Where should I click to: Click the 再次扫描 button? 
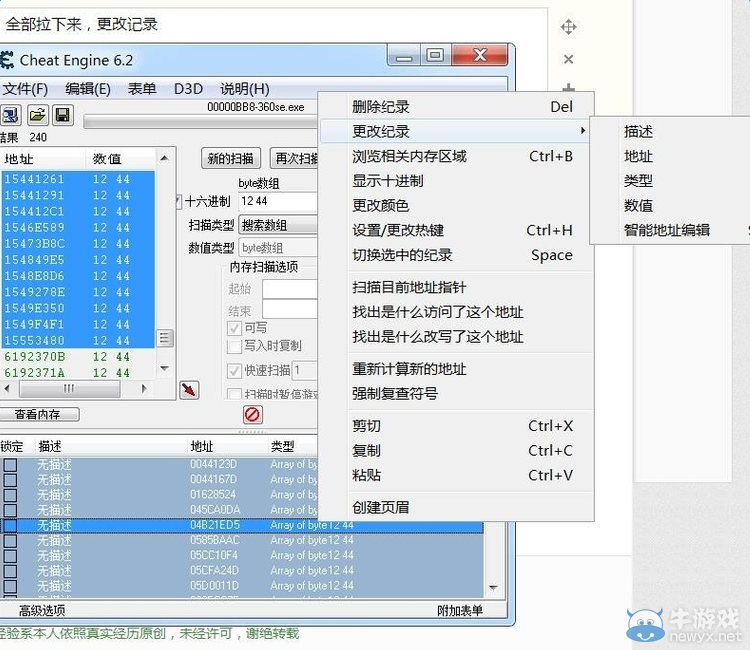tap(294, 158)
